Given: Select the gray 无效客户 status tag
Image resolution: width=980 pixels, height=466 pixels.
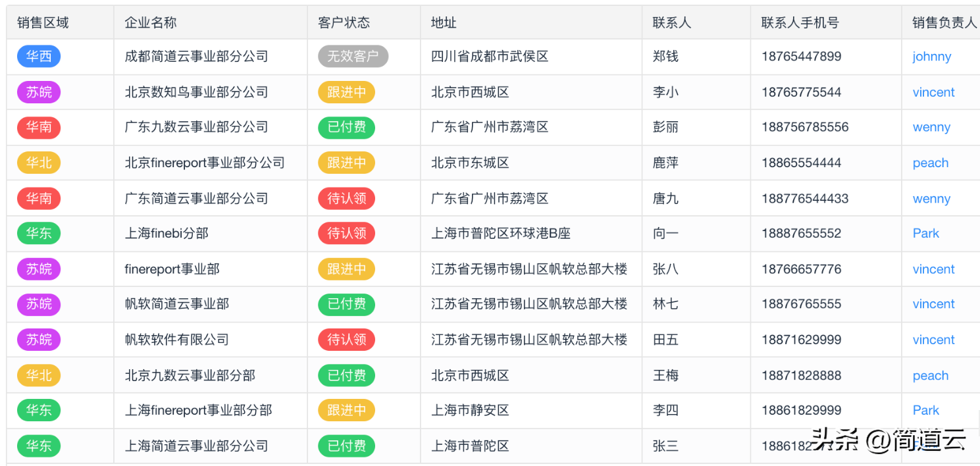Looking at the screenshot, I should pyautogui.click(x=353, y=57).
